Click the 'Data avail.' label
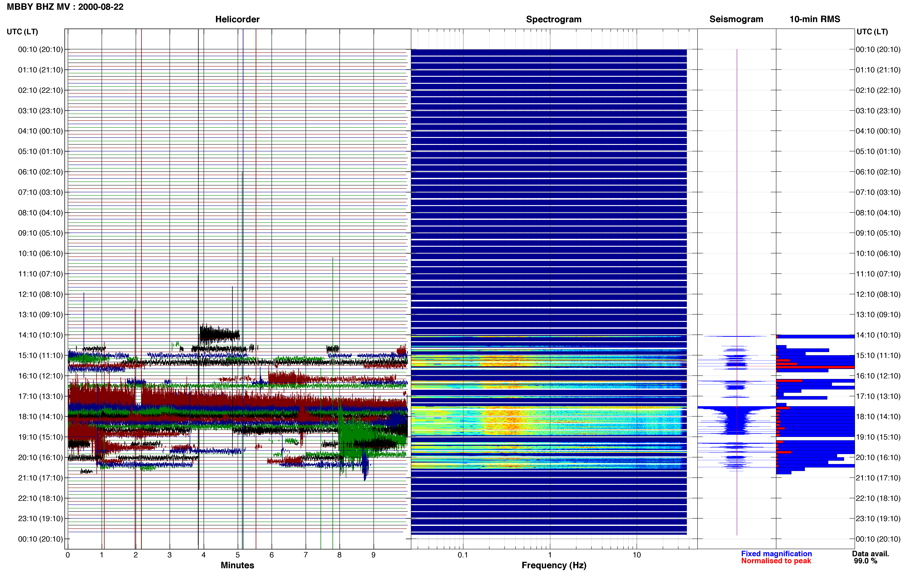Image resolution: width=924 pixels, height=578 pixels. 870,554
